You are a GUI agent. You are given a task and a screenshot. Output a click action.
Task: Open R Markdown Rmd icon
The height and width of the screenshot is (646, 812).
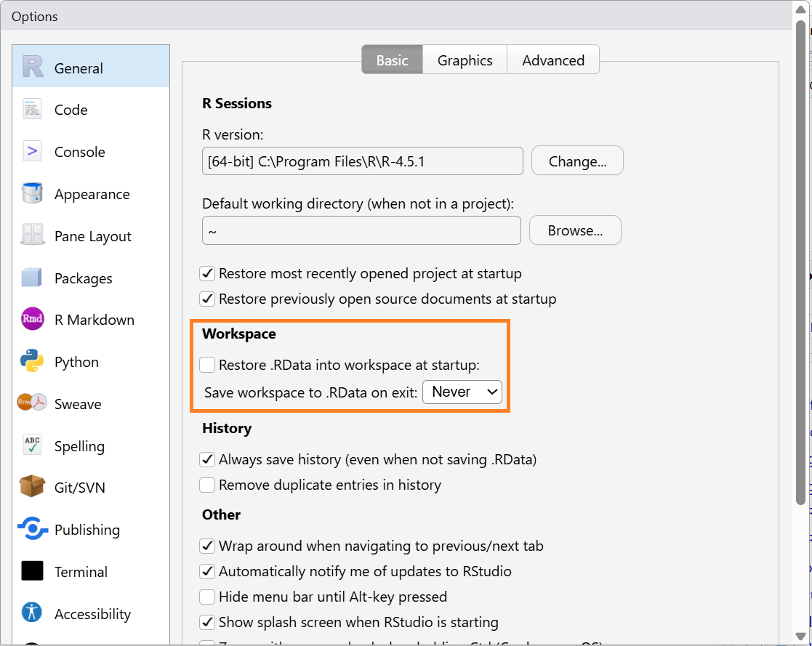32,319
